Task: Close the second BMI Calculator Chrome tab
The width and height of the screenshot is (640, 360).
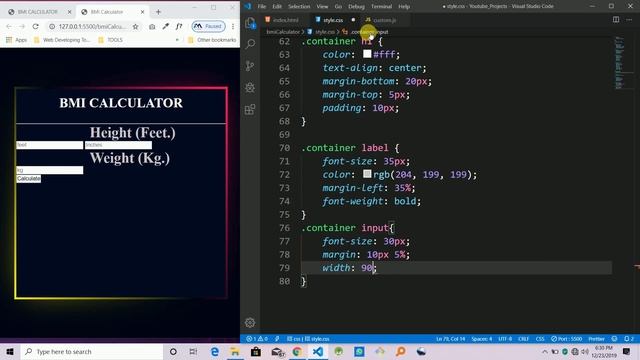Action: tap(142, 12)
